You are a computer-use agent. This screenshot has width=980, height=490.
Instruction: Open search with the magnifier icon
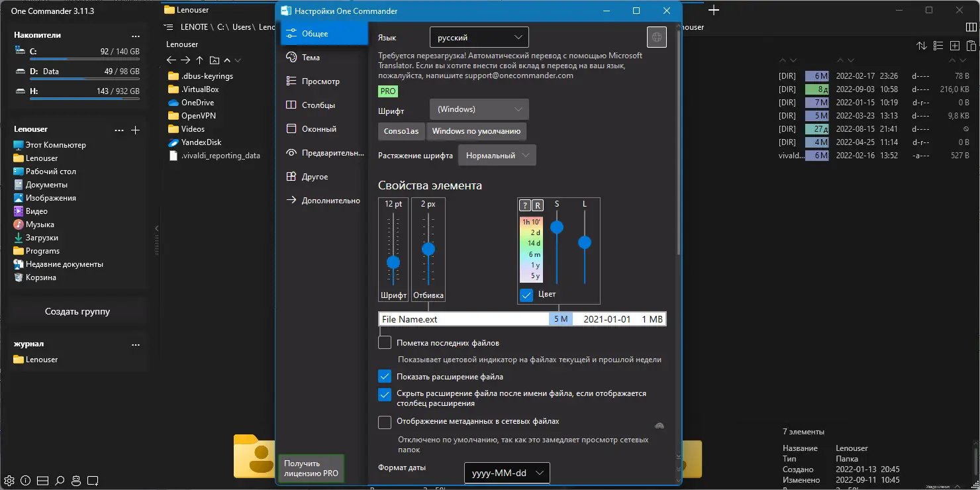(x=60, y=480)
